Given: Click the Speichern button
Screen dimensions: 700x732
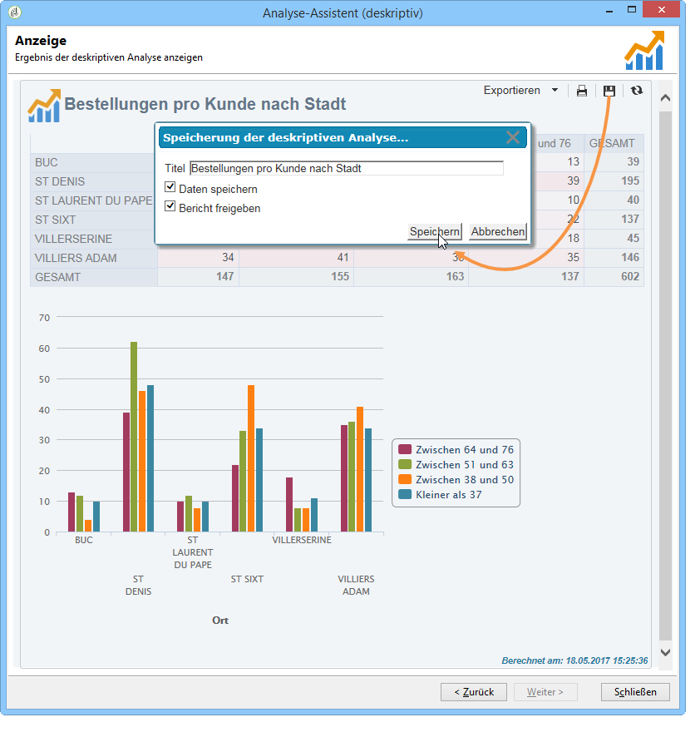Looking at the screenshot, I should pos(435,231).
